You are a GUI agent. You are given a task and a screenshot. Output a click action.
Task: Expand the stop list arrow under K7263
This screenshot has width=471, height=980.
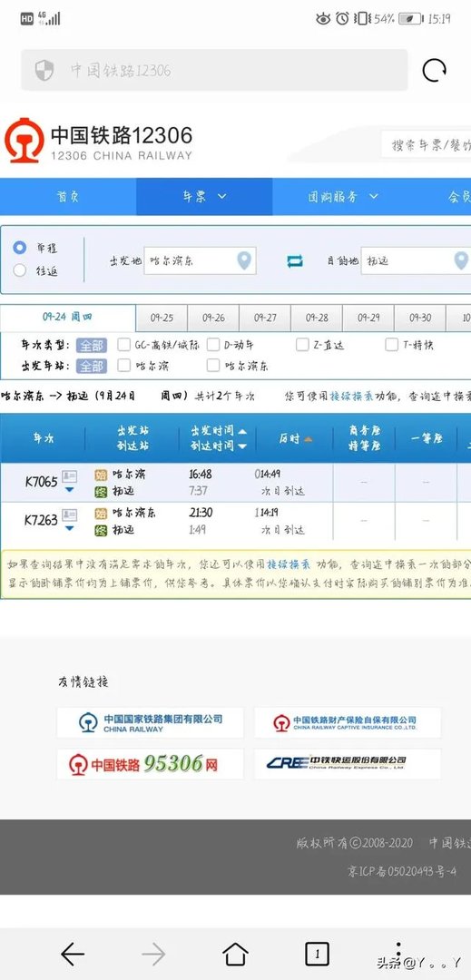tap(69, 529)
